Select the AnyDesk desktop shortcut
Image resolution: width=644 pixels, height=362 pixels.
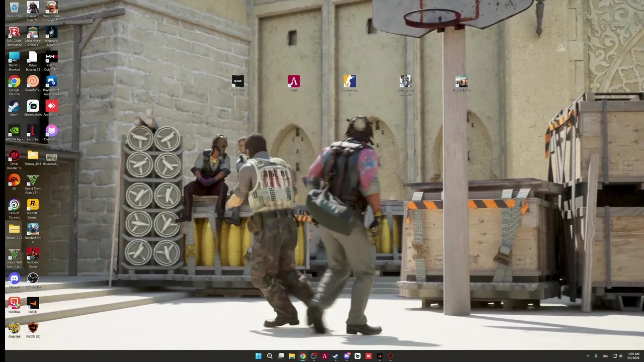click(51, 108)
